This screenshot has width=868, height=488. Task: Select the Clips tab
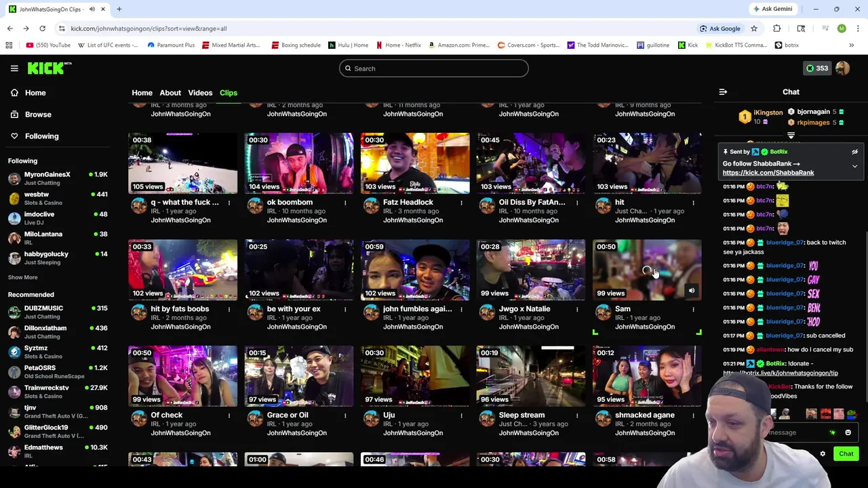tap(228, 93)
